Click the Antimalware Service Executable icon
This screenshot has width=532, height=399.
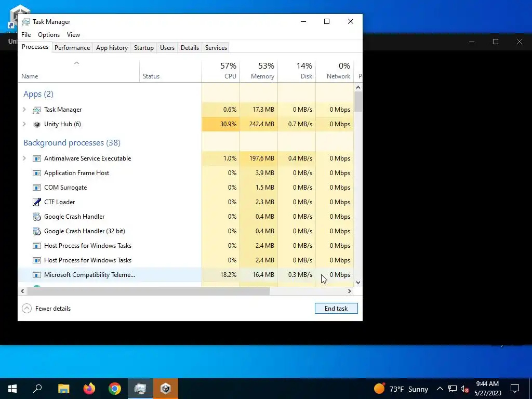point(37,158)
